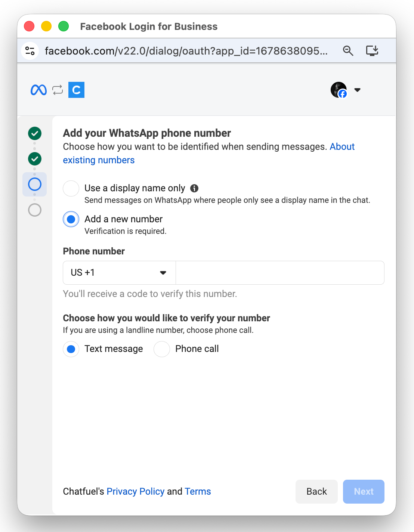Minimize window with the yellow button

pyautogui.click(x=46, y=26)
